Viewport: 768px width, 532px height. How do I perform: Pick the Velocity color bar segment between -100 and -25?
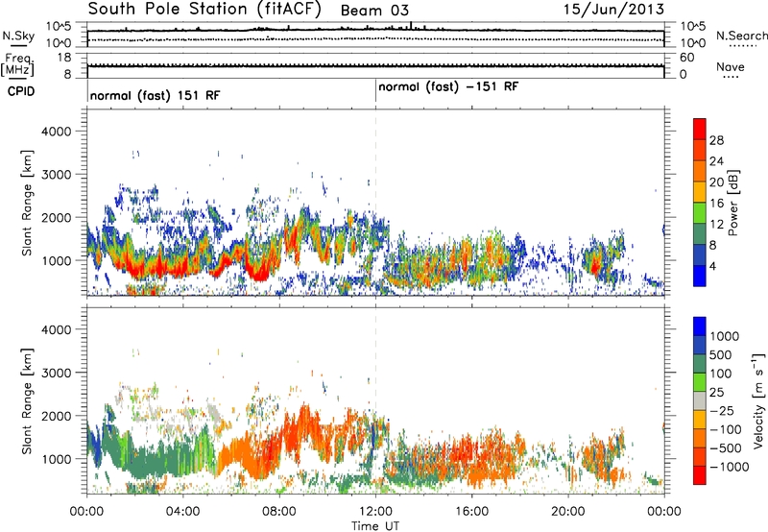[x=700, y=420]
